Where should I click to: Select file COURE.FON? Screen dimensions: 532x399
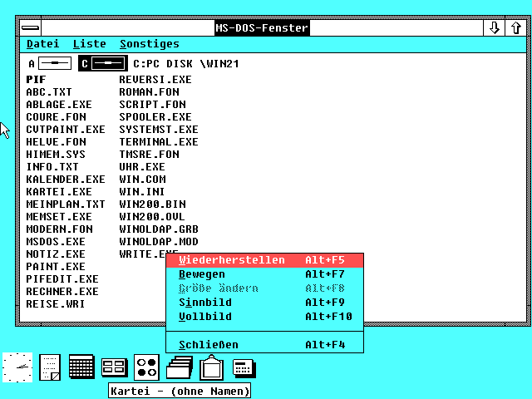(x=56, y=117)
